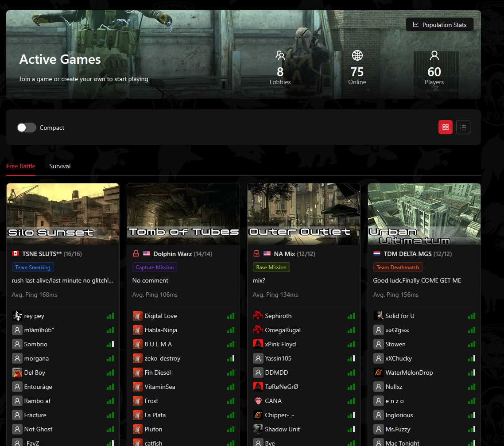Image resolution: width=504 pixels, height=446 pixels.
Task: Click TøRøNeGrØ's avatar icon
Action: click(258, 387)
